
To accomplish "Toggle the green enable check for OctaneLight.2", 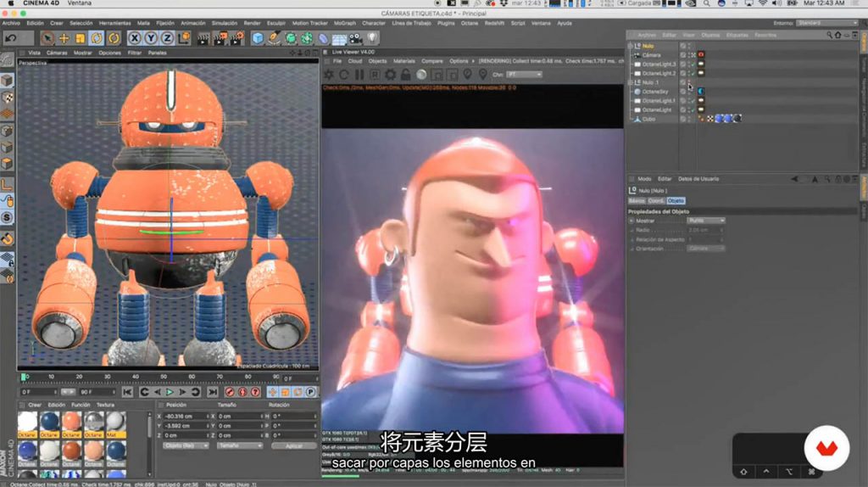I will [x=693, y=73].
